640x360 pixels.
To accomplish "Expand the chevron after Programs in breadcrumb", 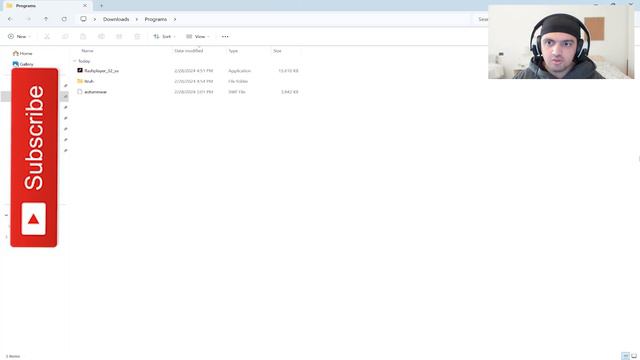I will click(175, 19).
